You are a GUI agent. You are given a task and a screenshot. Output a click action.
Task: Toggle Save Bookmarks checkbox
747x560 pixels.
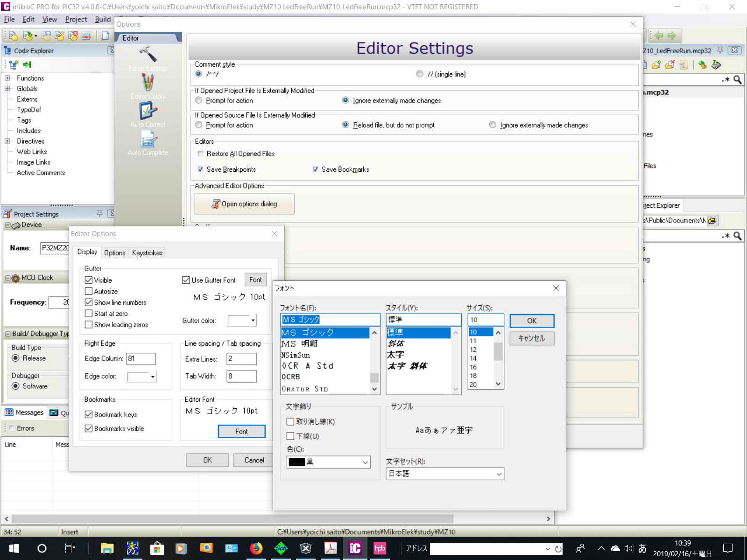click(316, 169)
